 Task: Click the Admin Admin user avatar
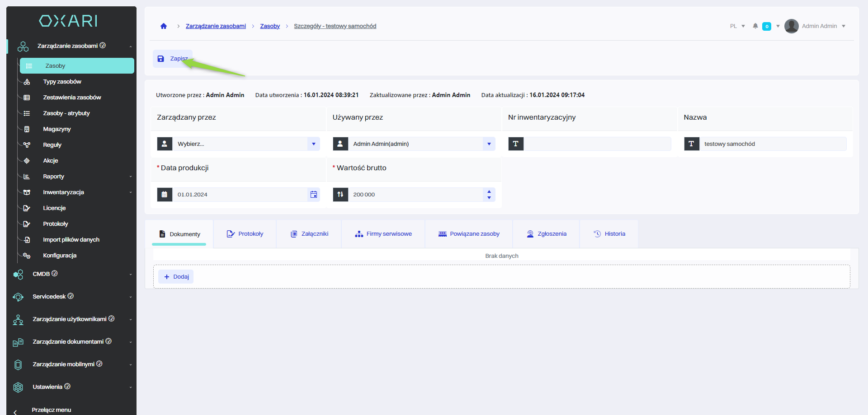click(x=791, y=26)
